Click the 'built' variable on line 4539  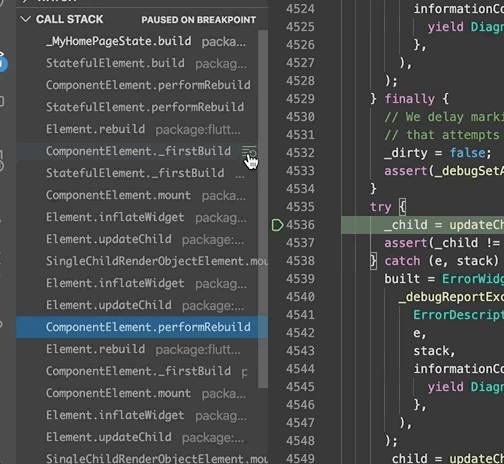click(x=402, y=279)
